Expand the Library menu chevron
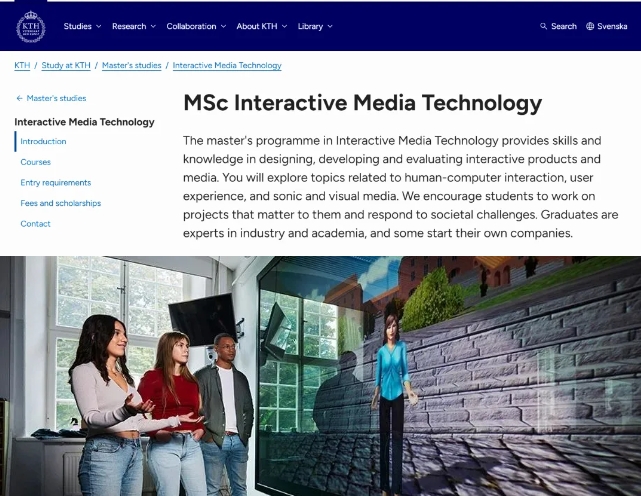Screen dimensions: 641x496 pyautogui.click(x=330, y=26)
